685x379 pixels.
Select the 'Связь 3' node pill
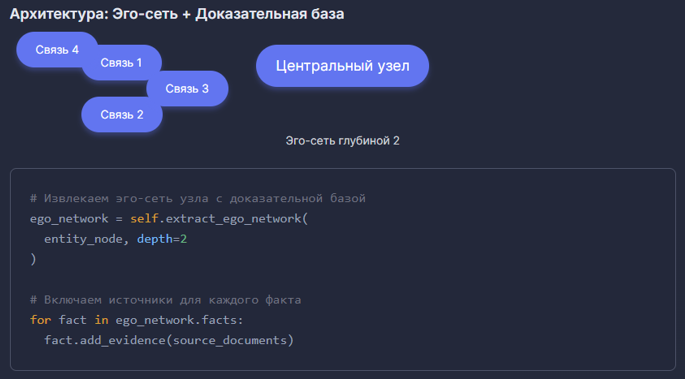click(x=187, y=89)
